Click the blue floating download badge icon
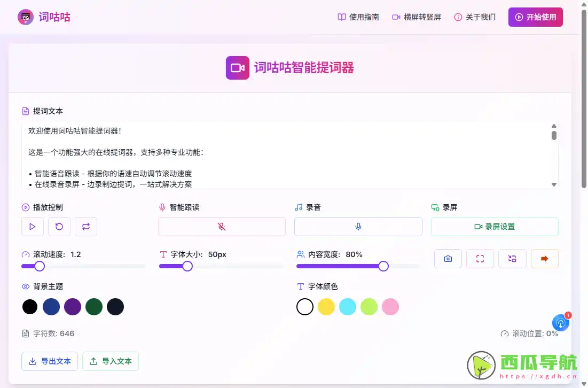 pyautogui.click(x=561, y=323)
